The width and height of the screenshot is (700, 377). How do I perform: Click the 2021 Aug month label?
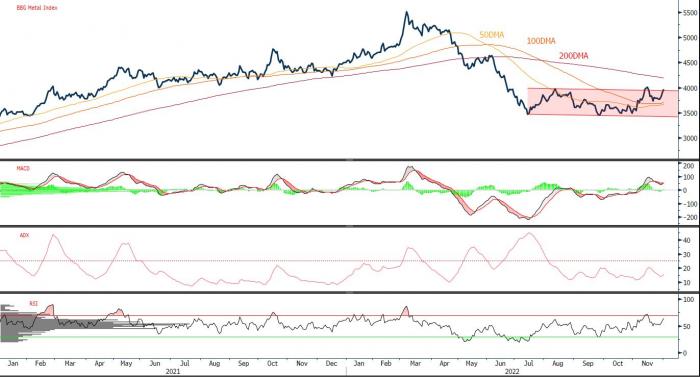tap(214, 363)
